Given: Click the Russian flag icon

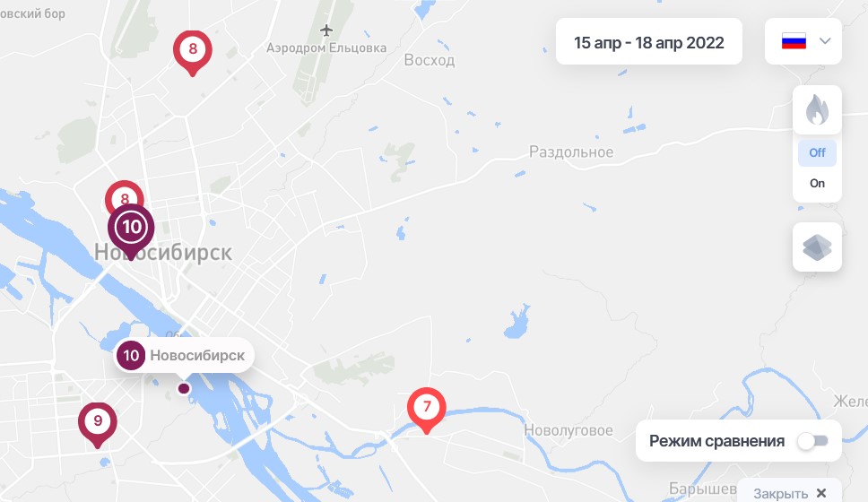Looking at the screenshot, I should pos(794,41).
